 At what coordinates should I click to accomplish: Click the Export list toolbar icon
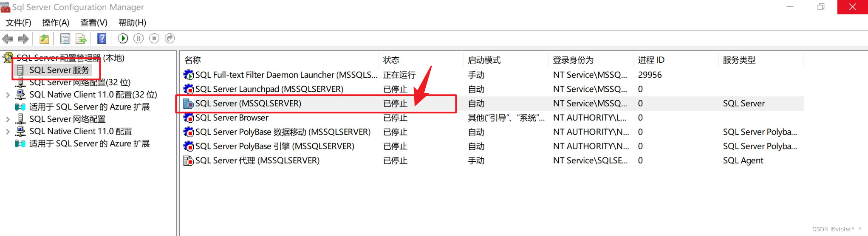pyautogui.click(x=81, y=39)
